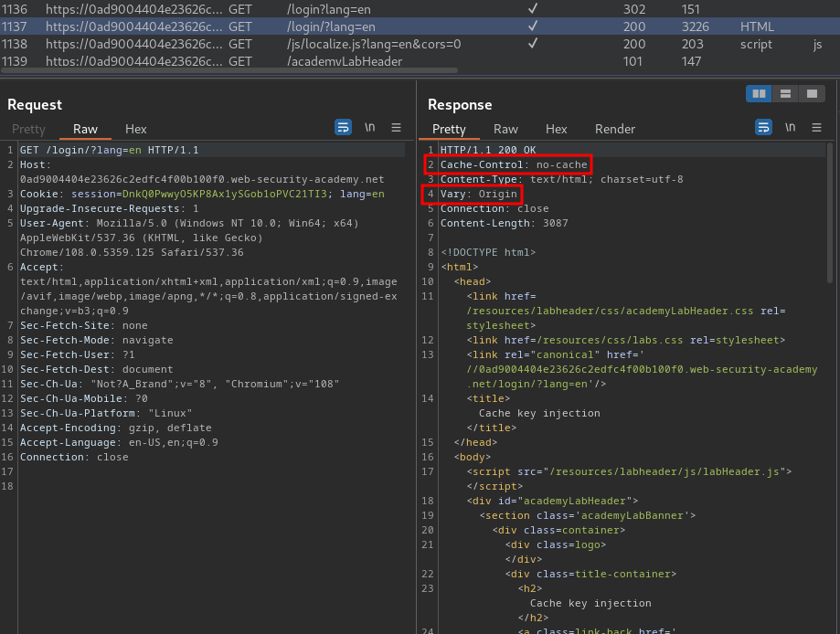
Task: Select history row 1138 localize.js request
Action: [420, 44]
